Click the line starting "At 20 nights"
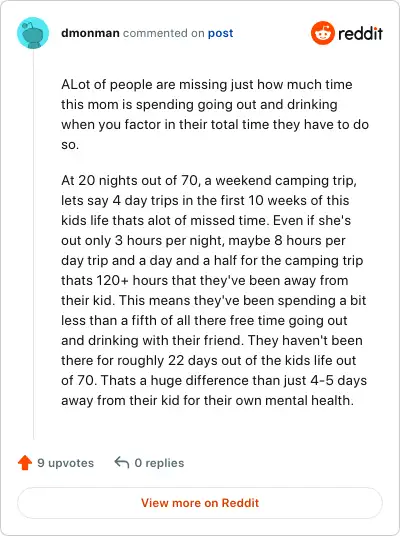The image size is (400, 536). 209,180
